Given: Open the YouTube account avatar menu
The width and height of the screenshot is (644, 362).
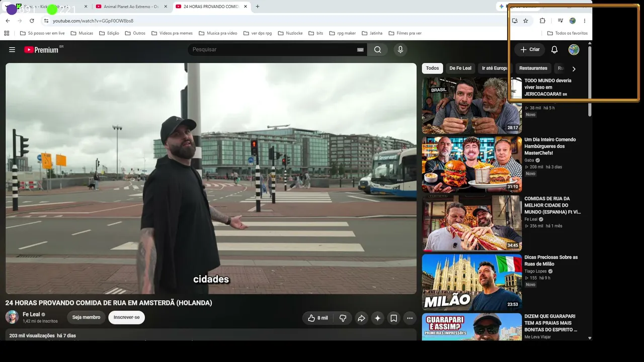Looking at the screenshot, I should [x=574, y=50].
